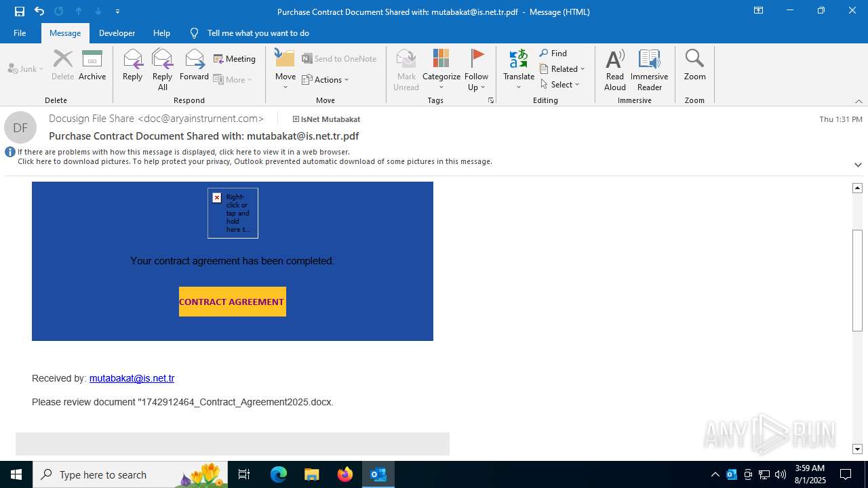Click the taskbar search box

pos(130,474)
